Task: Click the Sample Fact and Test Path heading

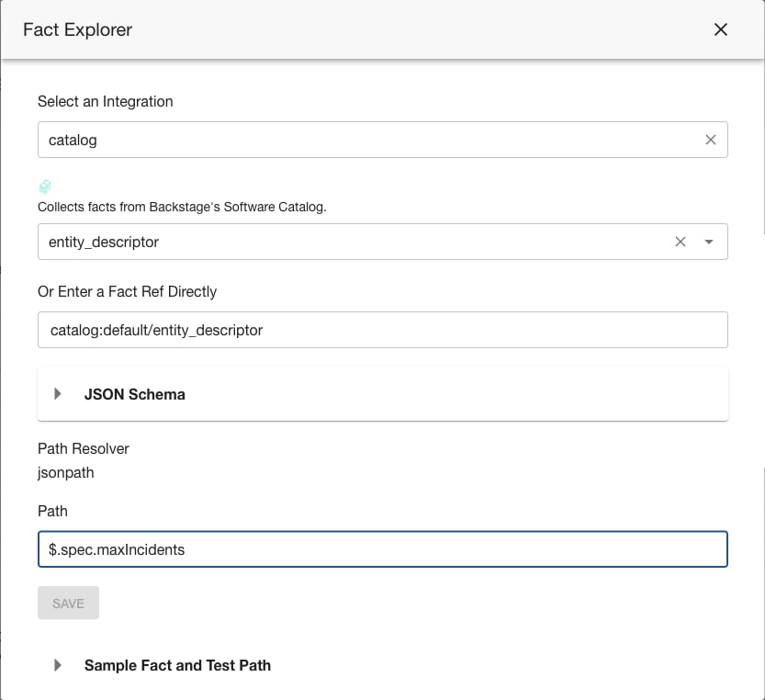Action: click(x=177, y=665)
